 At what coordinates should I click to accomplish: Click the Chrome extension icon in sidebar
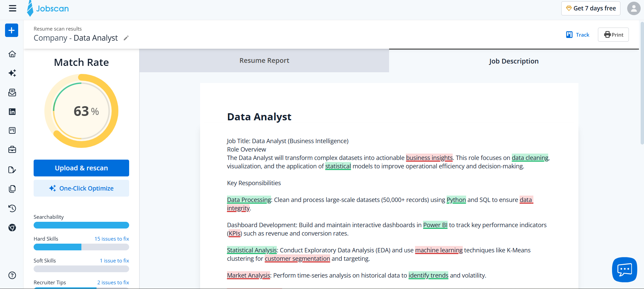(x=12, y=228)
